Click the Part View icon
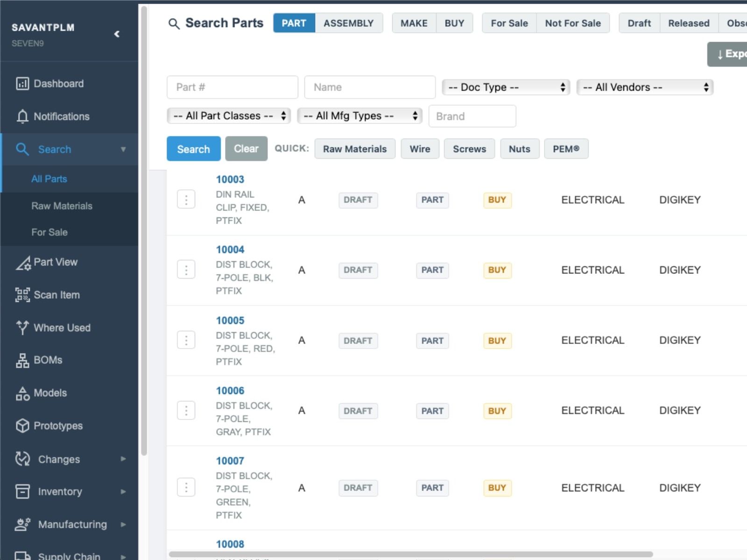The image size is (747, 560). click(x=23, y=263)
